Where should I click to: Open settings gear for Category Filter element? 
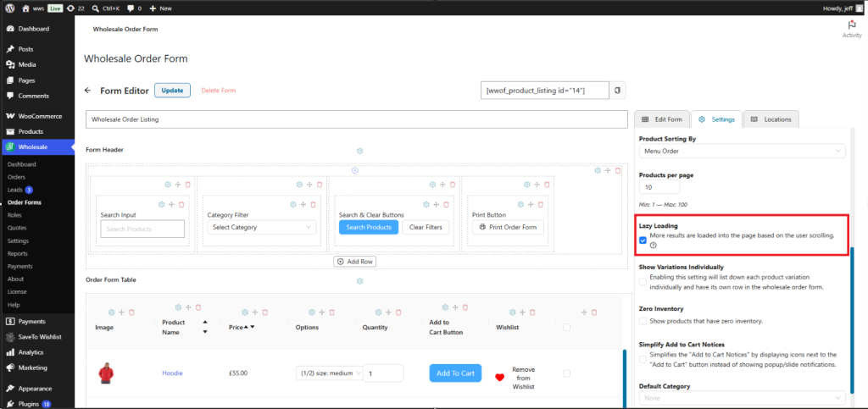click(x=293, y=205)
